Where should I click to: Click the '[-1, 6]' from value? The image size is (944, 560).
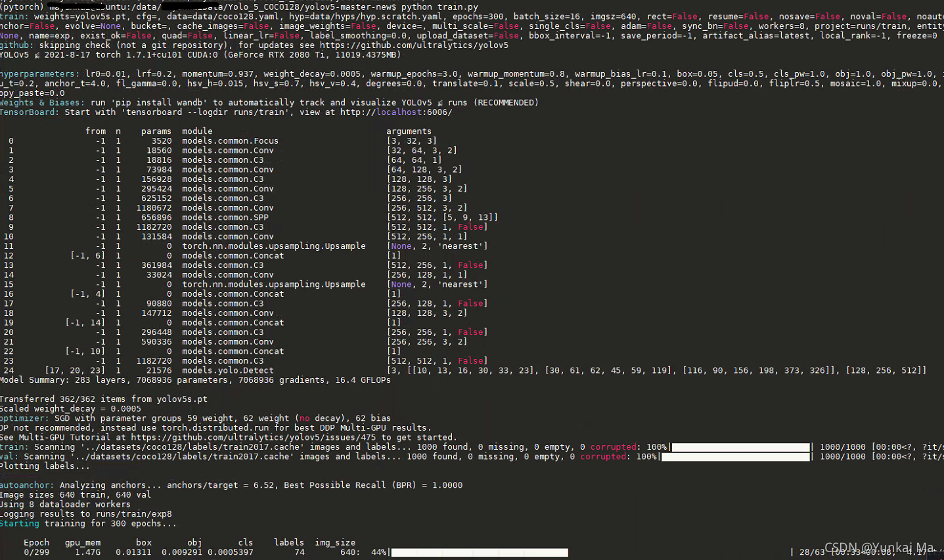pos(88,255)
